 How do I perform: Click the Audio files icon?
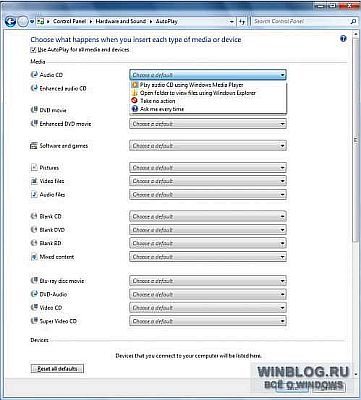(34, 194)
